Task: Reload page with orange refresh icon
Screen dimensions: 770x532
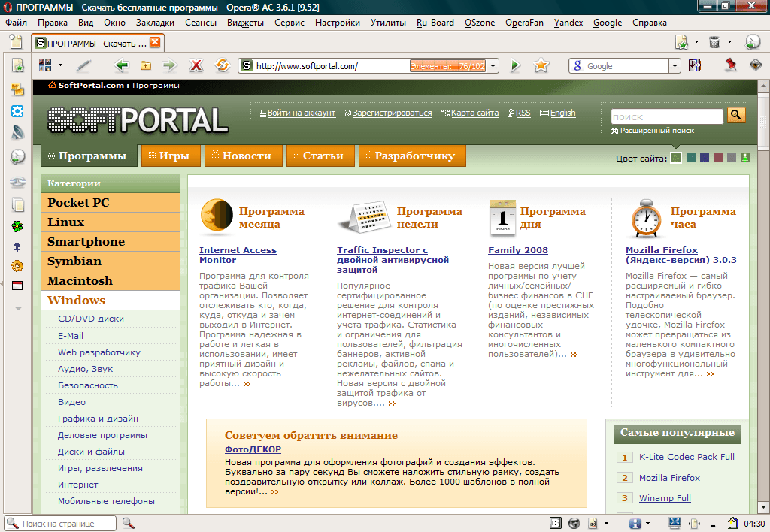Action: pyautogui.click(x=222, y=65)
